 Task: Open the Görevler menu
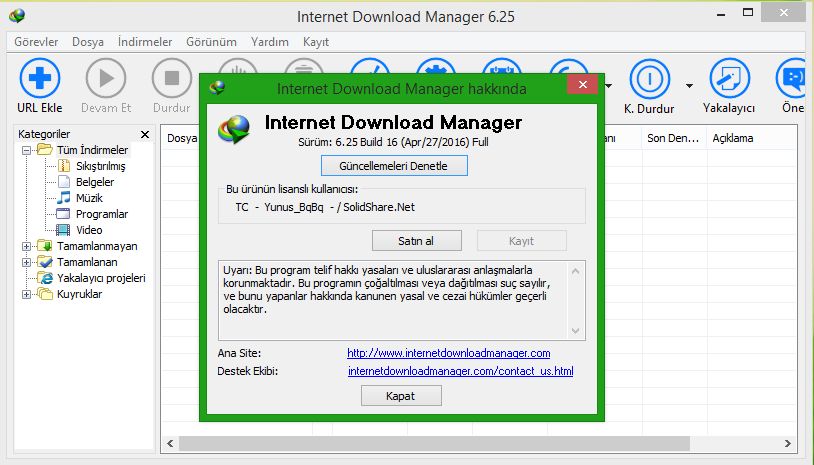point(36,42)
